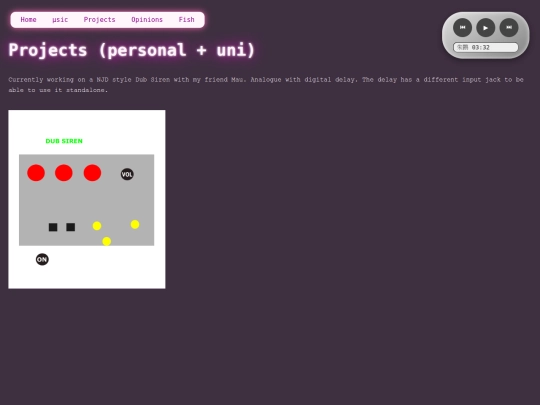Viewport: 540px width, 405px height.
Task: Click the track display showing 03:32
Action: click(x=486, y=48)
